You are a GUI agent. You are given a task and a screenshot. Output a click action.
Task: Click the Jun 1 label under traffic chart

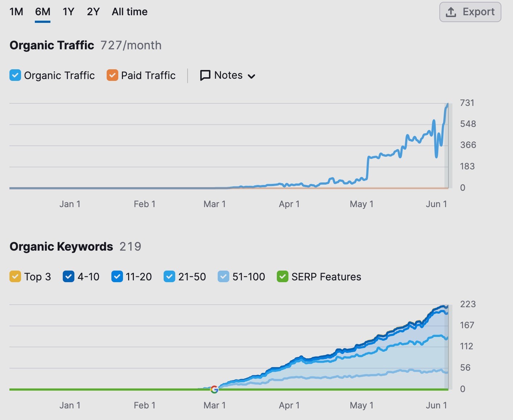(436, 204)
